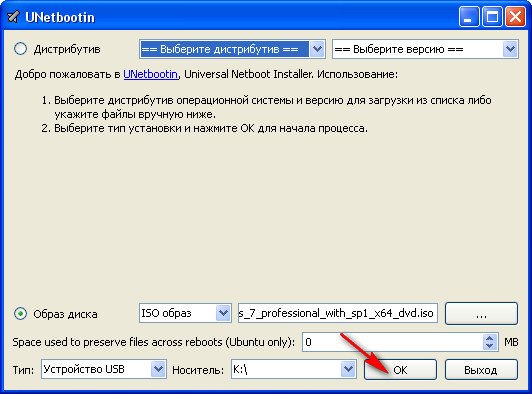Increase persistence space with up arrow
The image size is (532, 394).
click(489, 338)
